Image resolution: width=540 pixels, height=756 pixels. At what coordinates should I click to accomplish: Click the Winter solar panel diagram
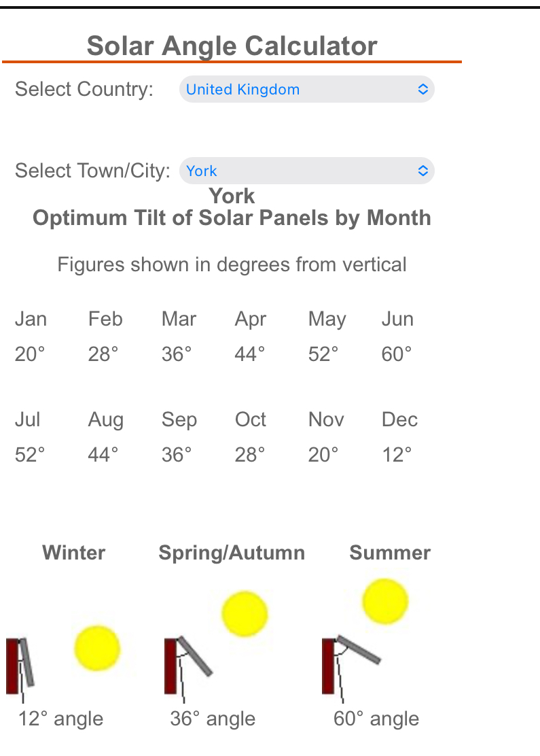pyautogui.click(x=20, y=669)
